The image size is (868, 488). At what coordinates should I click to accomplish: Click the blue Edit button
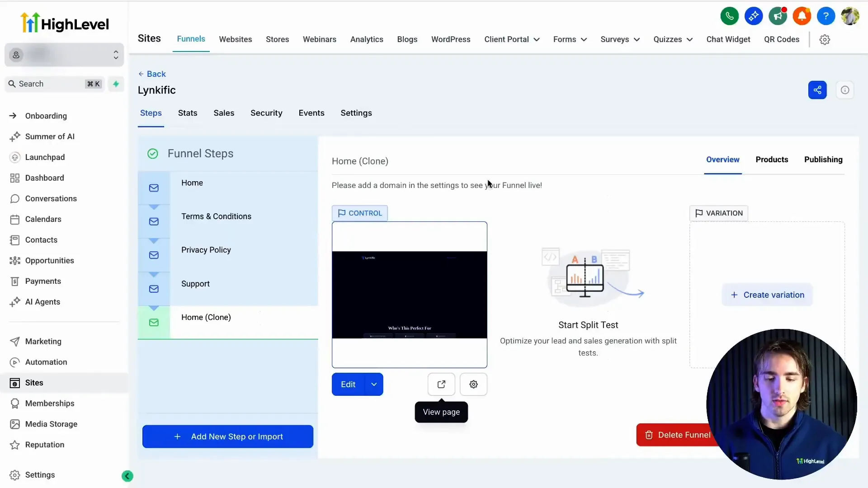[348, 384]
